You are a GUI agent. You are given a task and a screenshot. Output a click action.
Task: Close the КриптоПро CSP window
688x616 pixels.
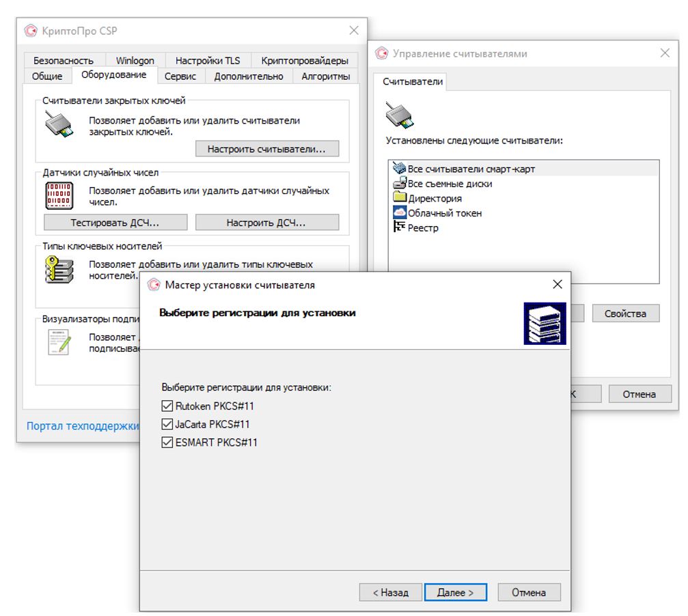pos(354,30)
